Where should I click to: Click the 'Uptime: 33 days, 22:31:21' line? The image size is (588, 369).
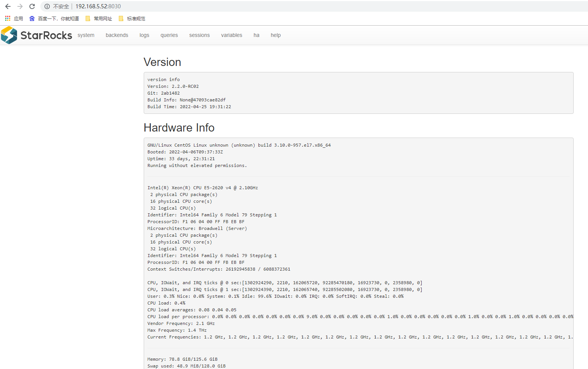[181, 159]
